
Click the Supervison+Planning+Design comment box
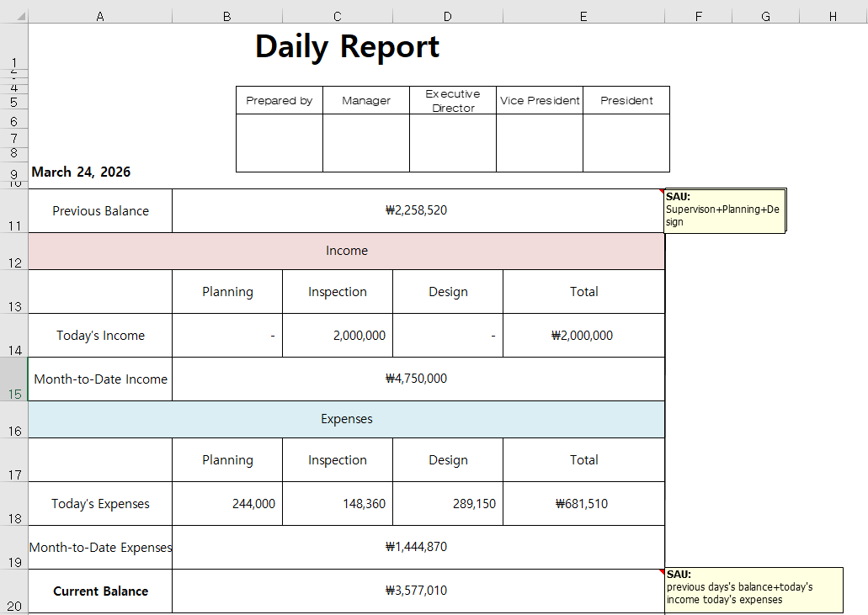[724, 210]
